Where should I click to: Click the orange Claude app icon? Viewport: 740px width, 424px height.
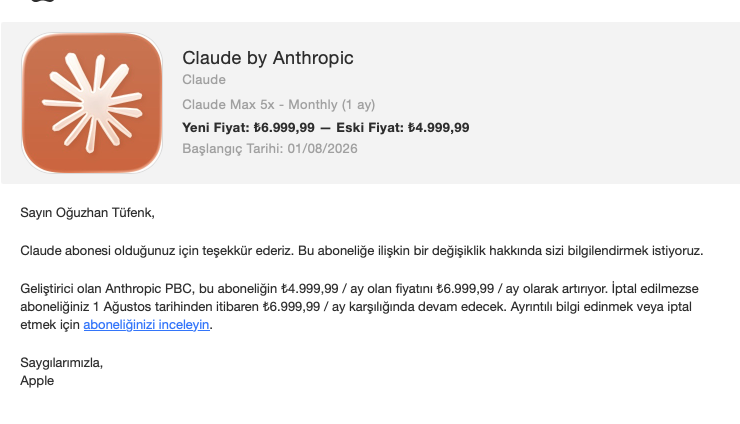(92, 102)
